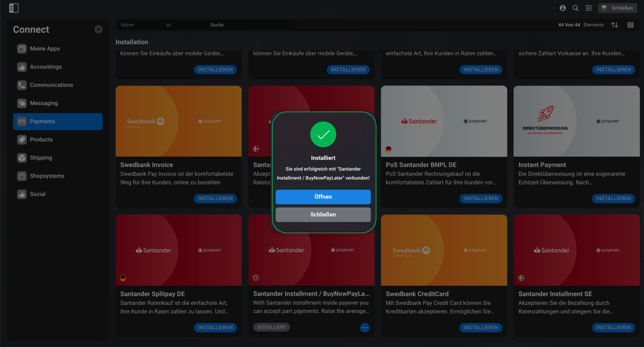The width and height of the screenshot is (644, 347).
Task: Click the Payments card icon
Action: click(22, 121)
